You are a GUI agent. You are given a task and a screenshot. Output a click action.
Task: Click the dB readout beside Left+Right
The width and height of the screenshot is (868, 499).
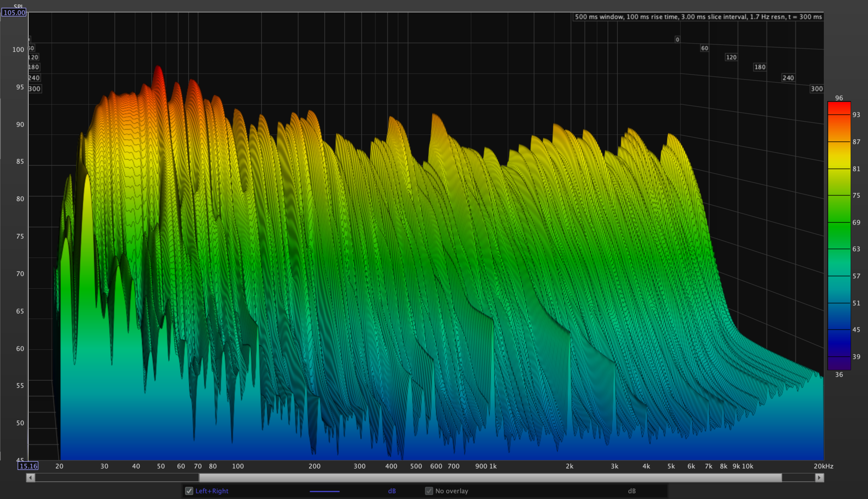[x=392, y=491]
